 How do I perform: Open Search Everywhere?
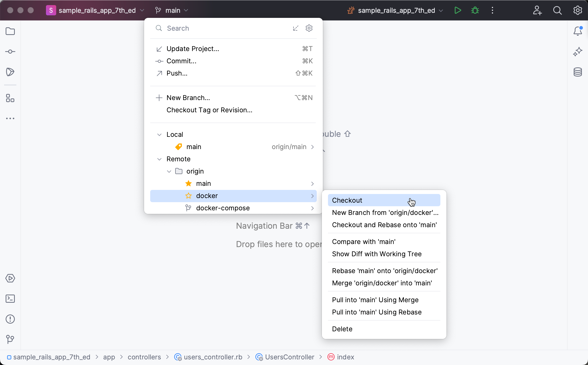558,10
